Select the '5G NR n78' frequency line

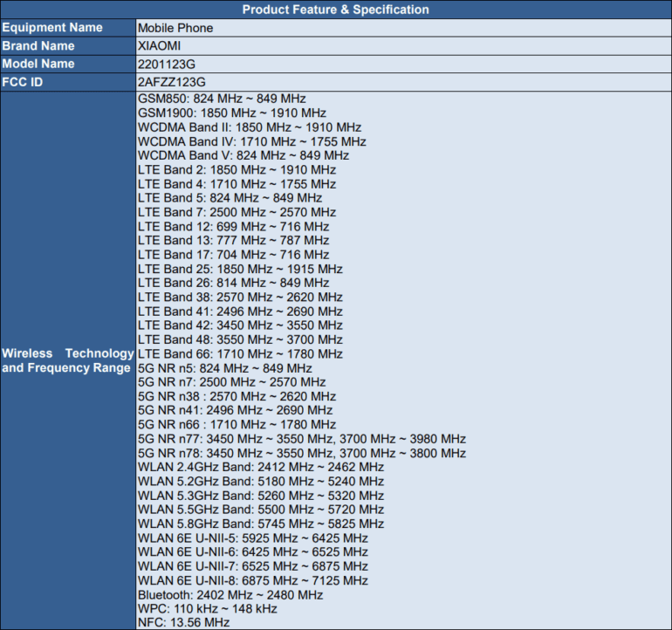(x=302, y=453)
